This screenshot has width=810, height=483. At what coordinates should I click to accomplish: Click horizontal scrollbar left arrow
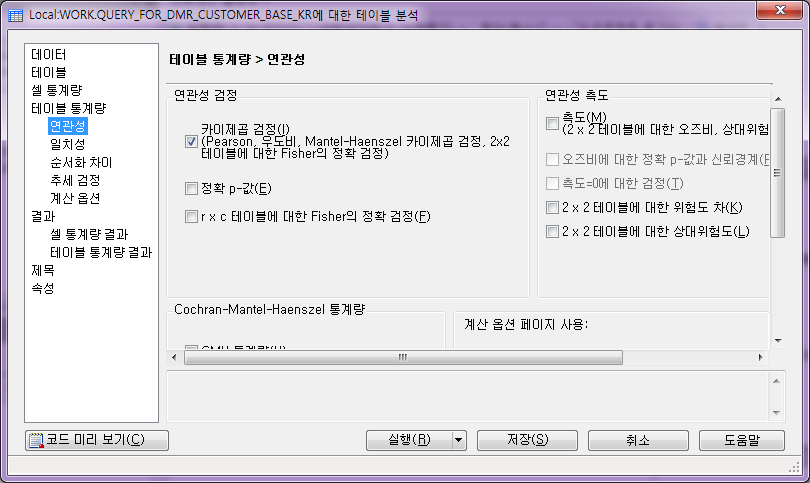[174, 357]
